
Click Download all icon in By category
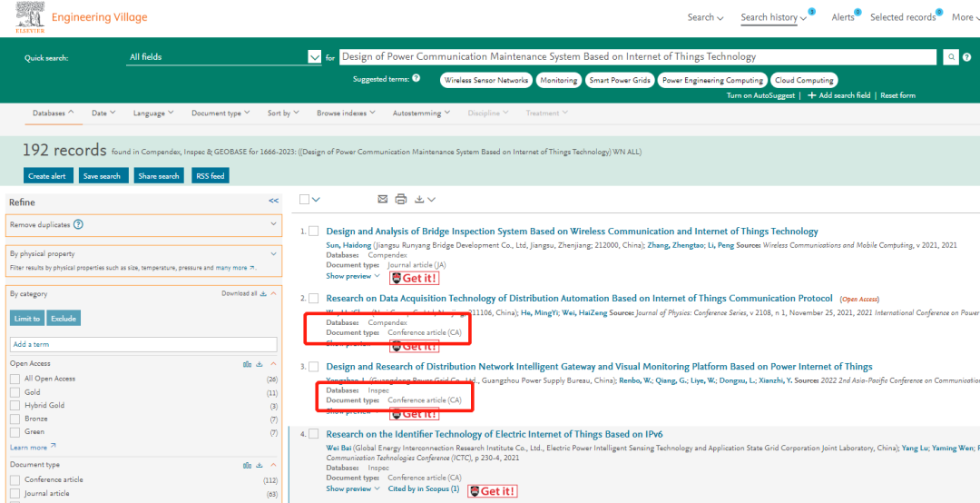tap(263, 293)
